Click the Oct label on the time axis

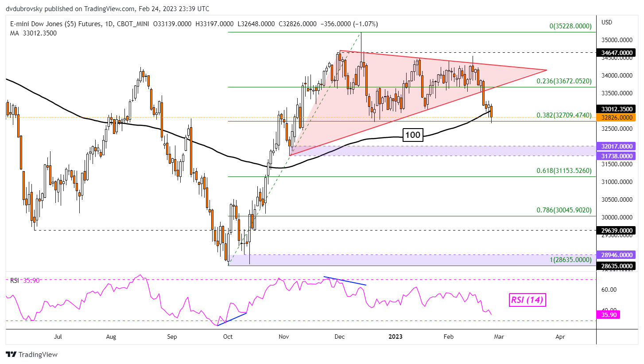click(x=228, y=337)
